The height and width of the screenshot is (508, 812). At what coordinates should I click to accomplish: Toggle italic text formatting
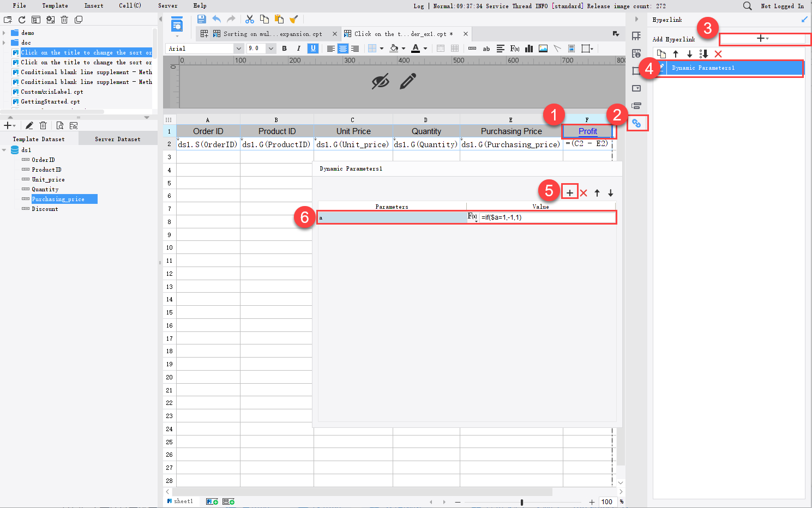click(298, 49)
